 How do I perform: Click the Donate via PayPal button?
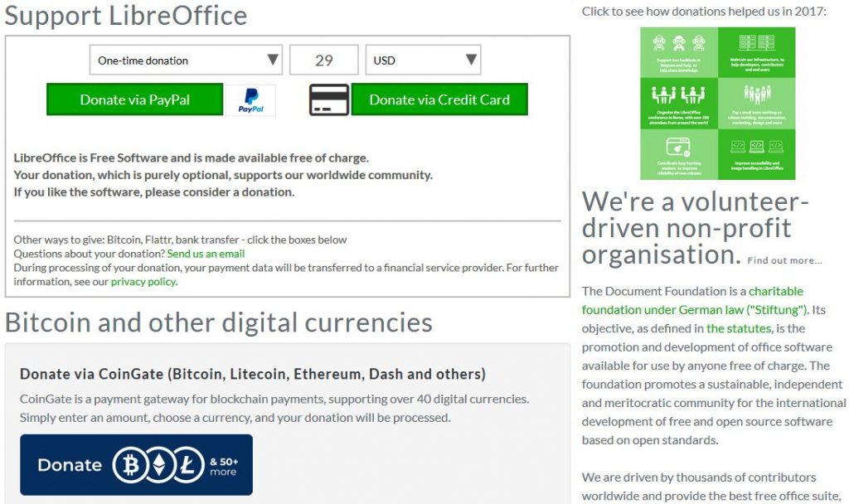click(135, 99)
